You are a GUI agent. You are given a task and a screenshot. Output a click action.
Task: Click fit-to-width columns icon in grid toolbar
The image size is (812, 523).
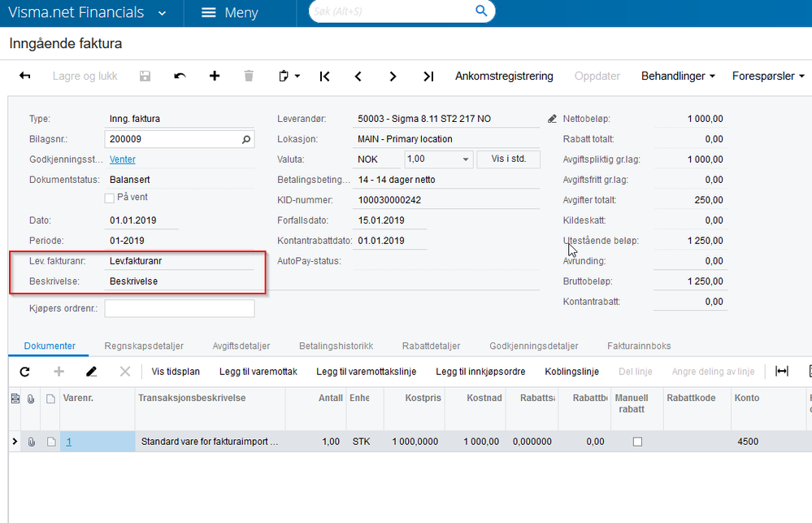[782, 371]
